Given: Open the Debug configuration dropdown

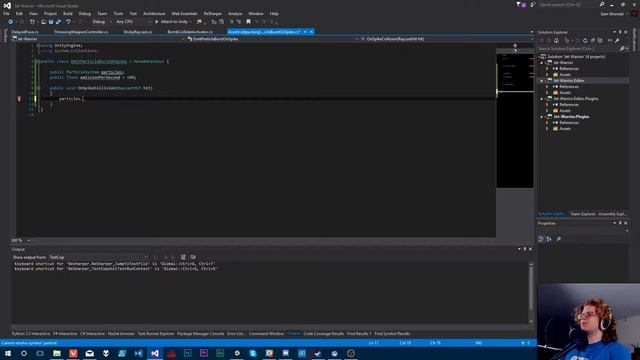Looking at the screenshot, I should (101, 22).
